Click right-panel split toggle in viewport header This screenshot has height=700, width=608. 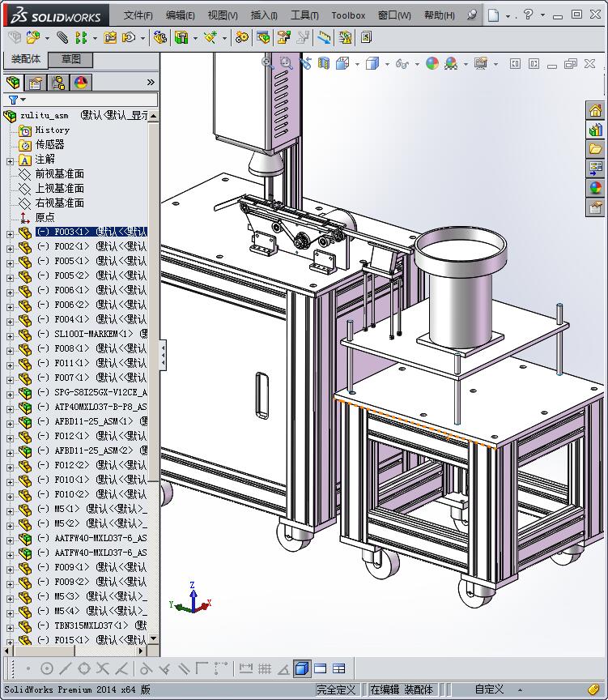click(x=534, y=64)
